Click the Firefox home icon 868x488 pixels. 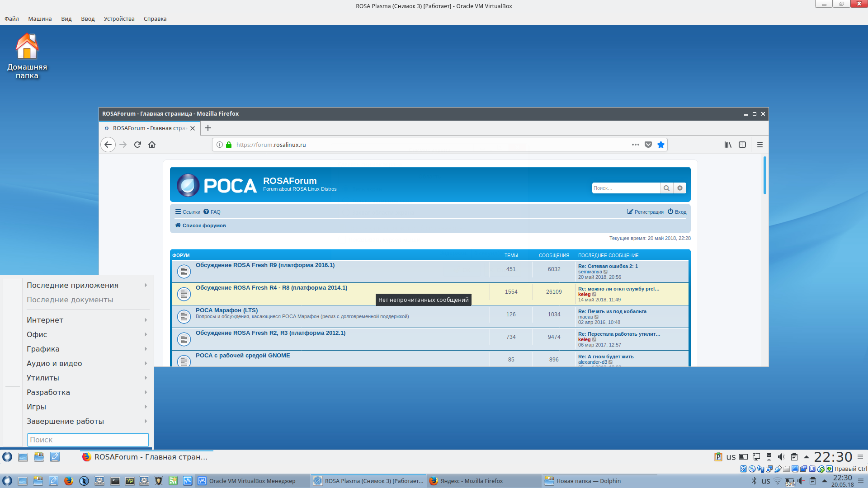(x=152, y=145)
